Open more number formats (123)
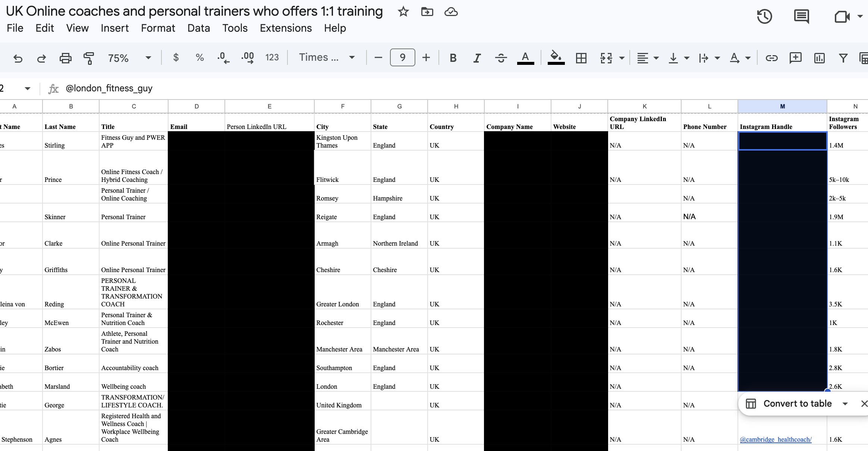 [272, 57]
